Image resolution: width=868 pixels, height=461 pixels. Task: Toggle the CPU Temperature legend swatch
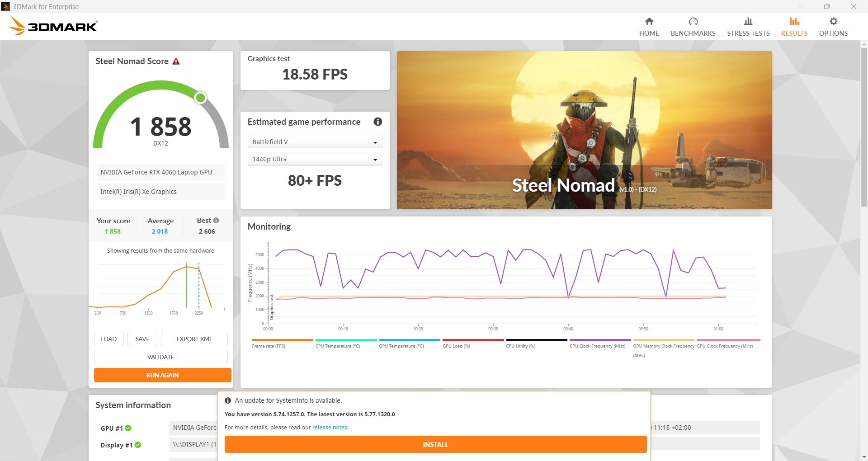click(346, 340)
